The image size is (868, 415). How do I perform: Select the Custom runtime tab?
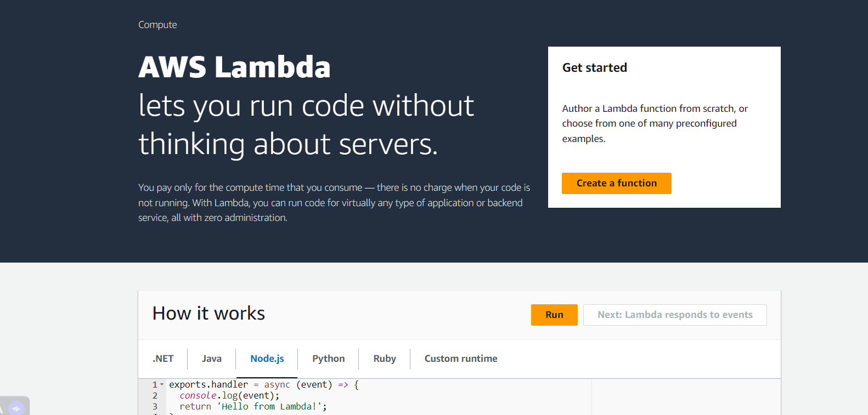click(x=461, y=359)
